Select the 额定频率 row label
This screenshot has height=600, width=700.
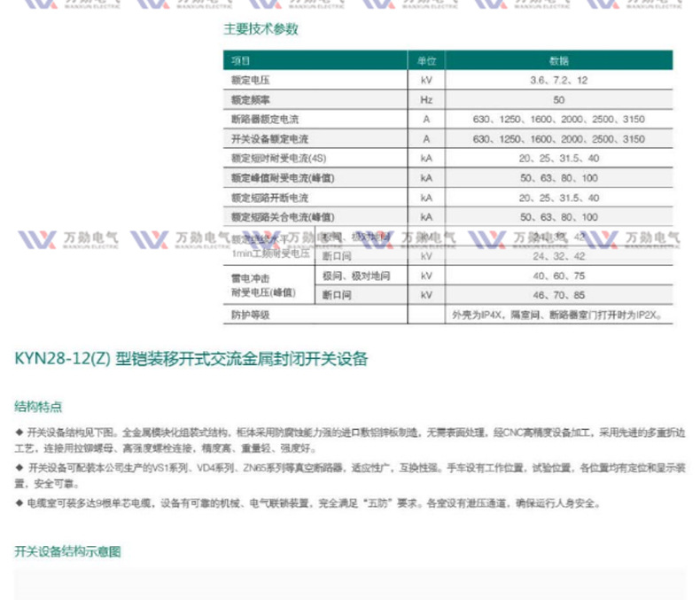[251, 100]
